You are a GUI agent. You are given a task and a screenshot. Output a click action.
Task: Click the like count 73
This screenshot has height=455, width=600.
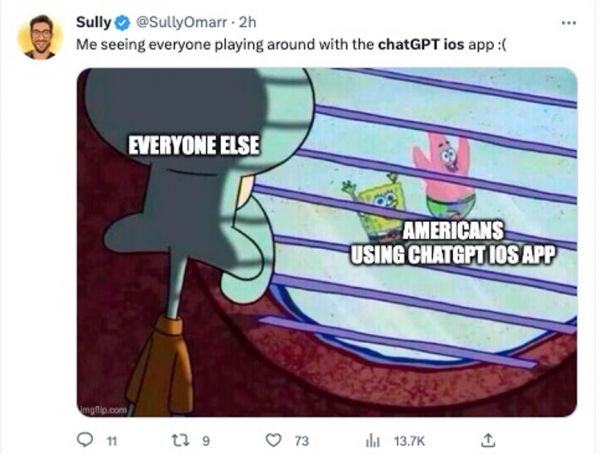coord(302,441)
